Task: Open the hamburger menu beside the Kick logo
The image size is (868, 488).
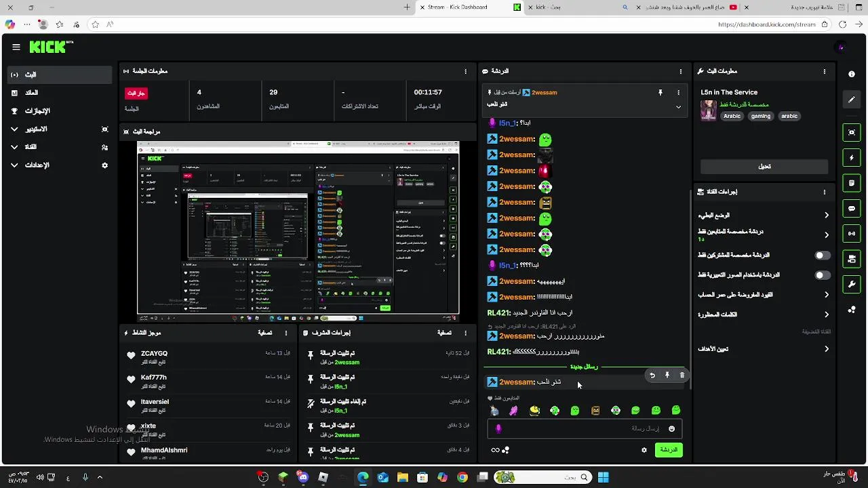Action: 16,47
